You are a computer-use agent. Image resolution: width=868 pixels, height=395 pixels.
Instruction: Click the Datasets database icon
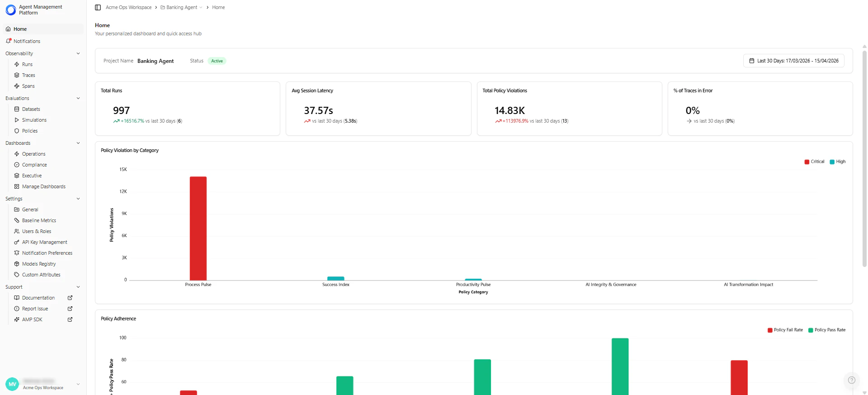[17, 109]
